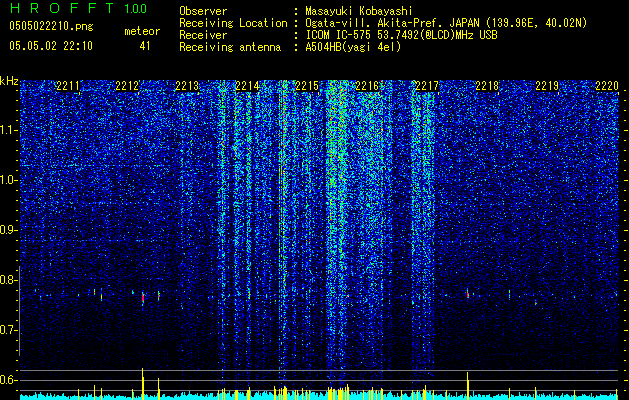This screenshot has width=629, height=400.
Task: Click the 2216 time marker
Action: point(367,86)
